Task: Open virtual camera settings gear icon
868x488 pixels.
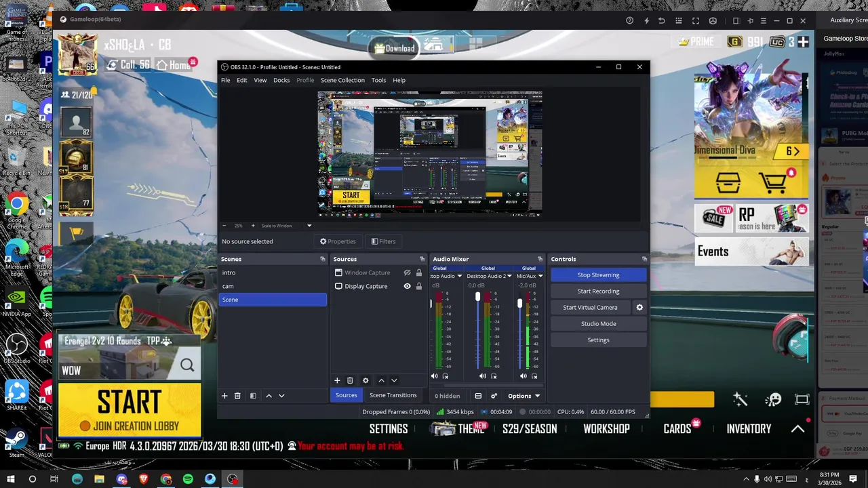Action: pyautogui.click(x=639, y=308)
